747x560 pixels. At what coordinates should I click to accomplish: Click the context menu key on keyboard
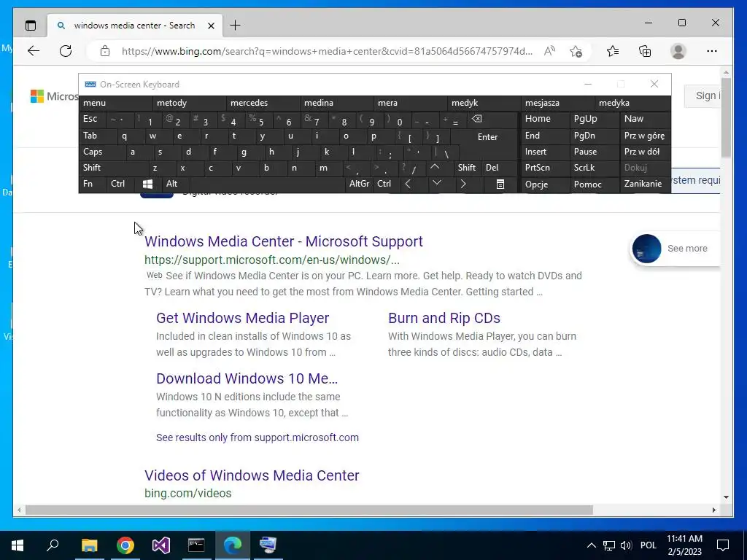click(x=500, y=184)
